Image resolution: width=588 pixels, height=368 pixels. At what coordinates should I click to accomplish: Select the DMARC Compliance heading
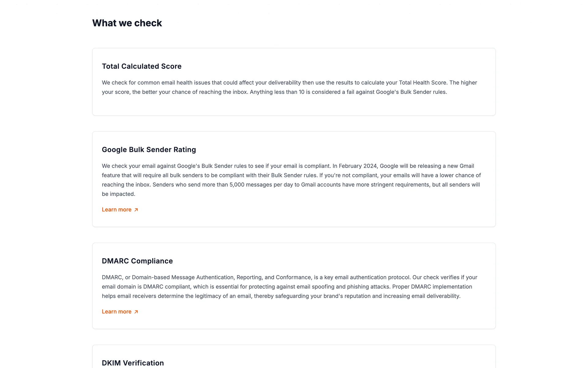(137, 261)
